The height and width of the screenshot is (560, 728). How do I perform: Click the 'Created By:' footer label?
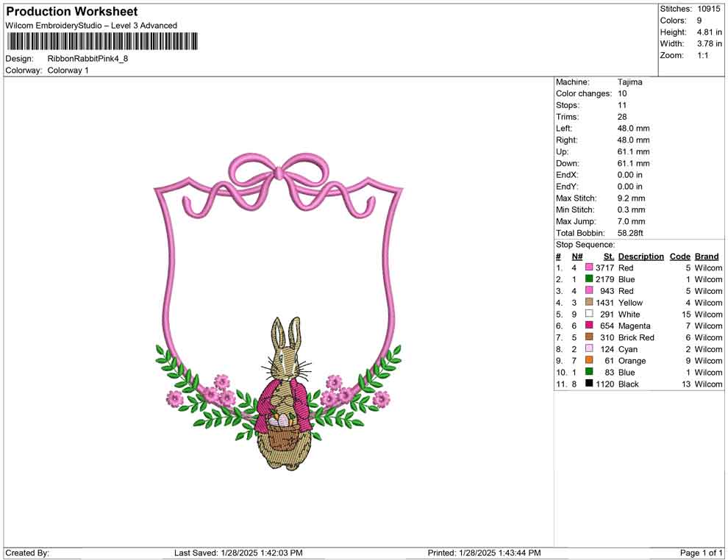pyautogui.click(x=27, y=553)
